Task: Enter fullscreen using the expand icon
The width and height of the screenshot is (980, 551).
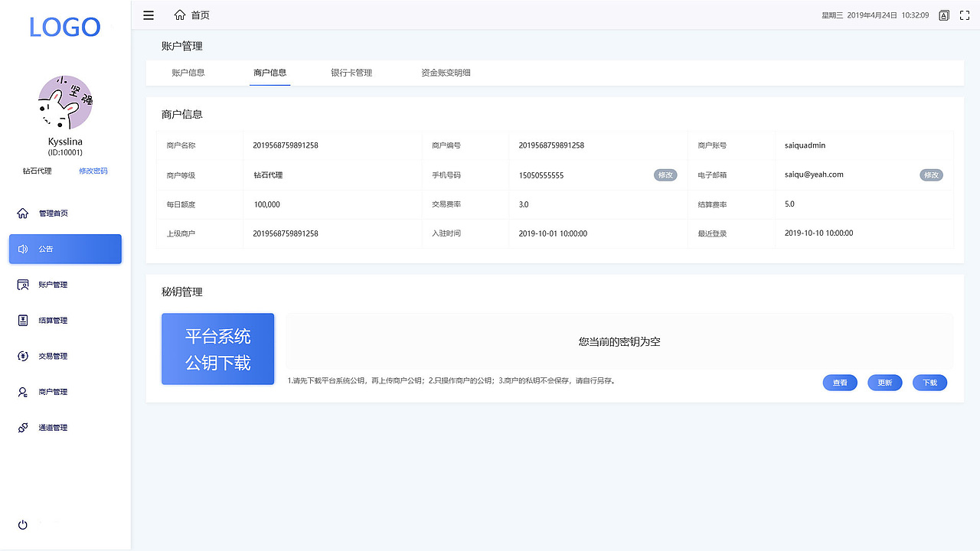Action: (964, 15)
